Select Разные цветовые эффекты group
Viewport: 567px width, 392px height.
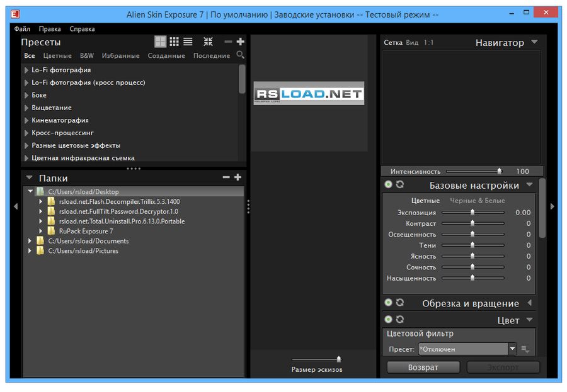click(76, 145)
